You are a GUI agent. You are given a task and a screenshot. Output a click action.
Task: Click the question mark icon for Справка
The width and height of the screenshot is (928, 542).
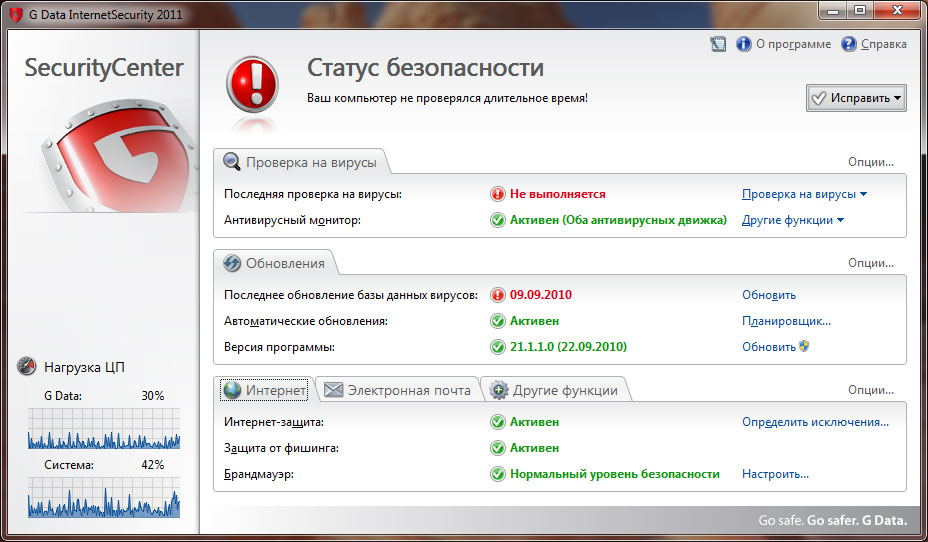[849, 44]
